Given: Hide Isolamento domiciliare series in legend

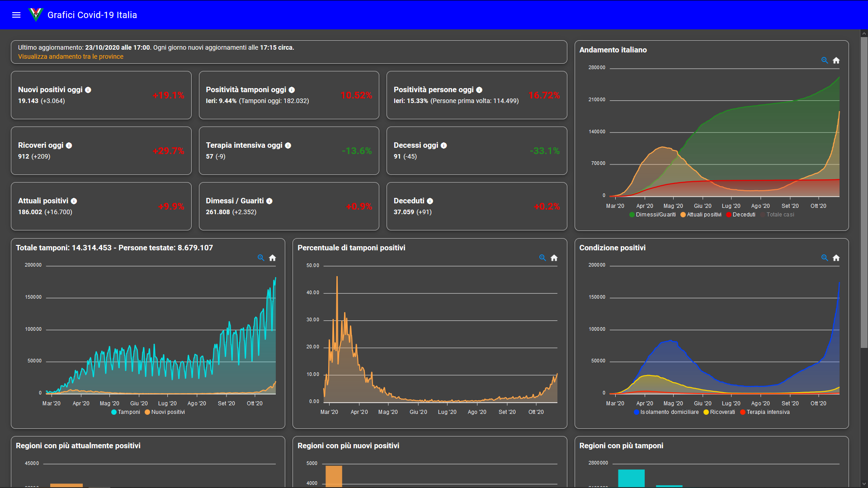Looking at the screenshot, I should tap(669, 412).
